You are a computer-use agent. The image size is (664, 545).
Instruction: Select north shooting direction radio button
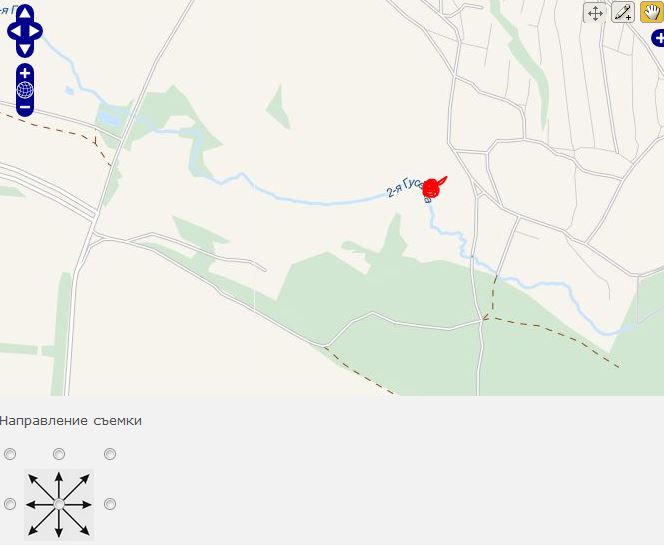click(x=59, y=454)
